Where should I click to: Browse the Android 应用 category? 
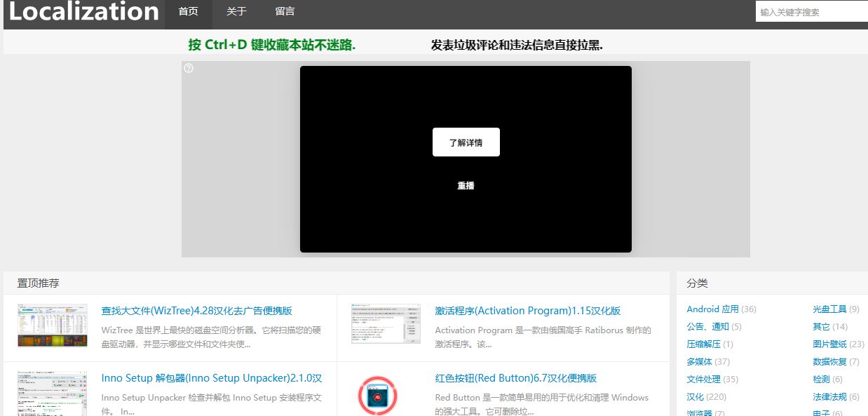(712, 309)
